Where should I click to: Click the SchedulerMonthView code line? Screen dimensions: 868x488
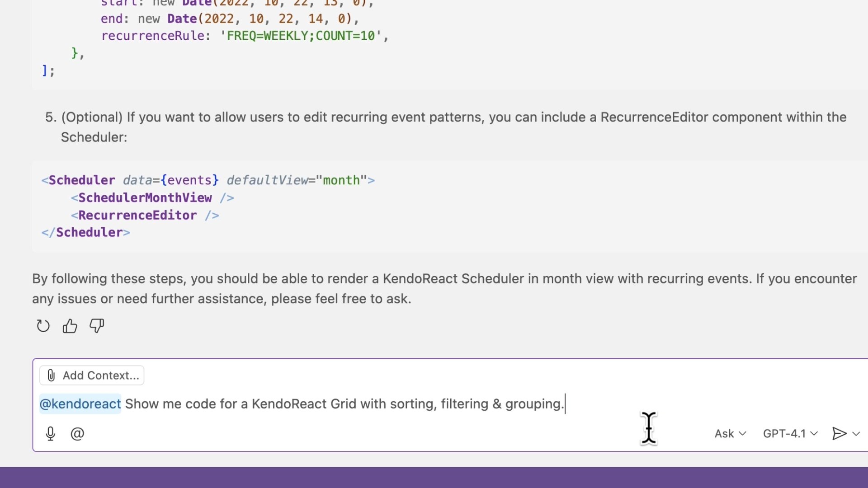point(152,197)
